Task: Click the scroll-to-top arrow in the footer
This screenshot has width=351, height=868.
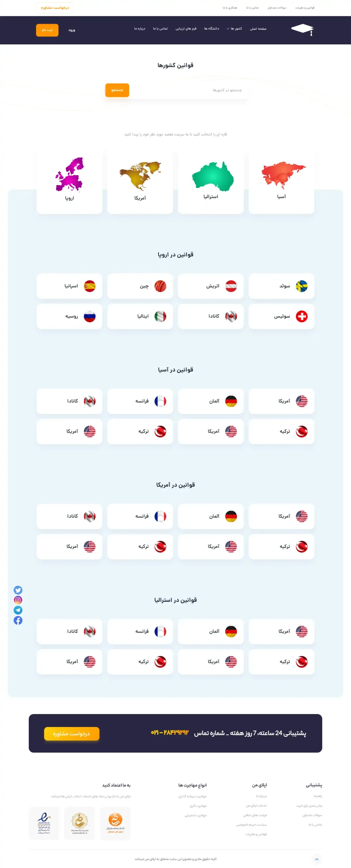Action: click(x=317, y=859)
